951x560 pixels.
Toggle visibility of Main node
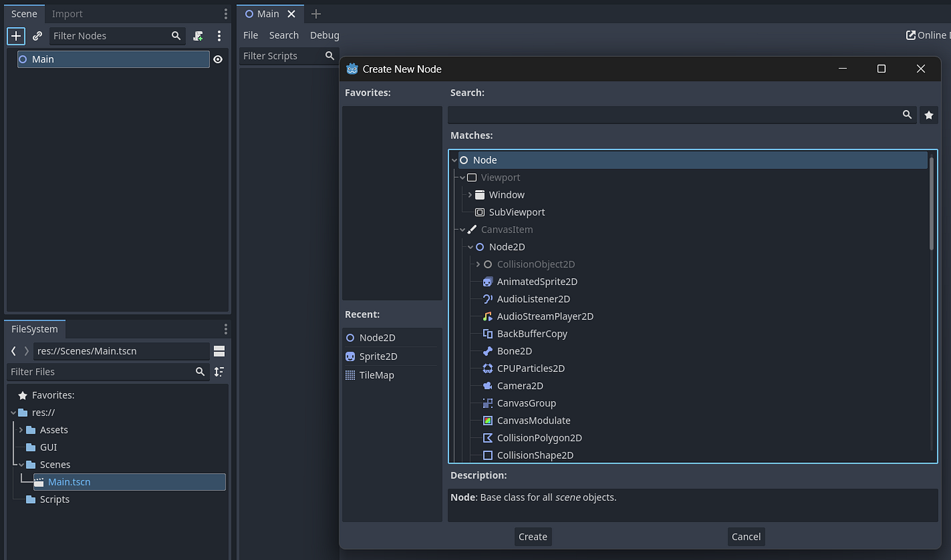[217, 60]
